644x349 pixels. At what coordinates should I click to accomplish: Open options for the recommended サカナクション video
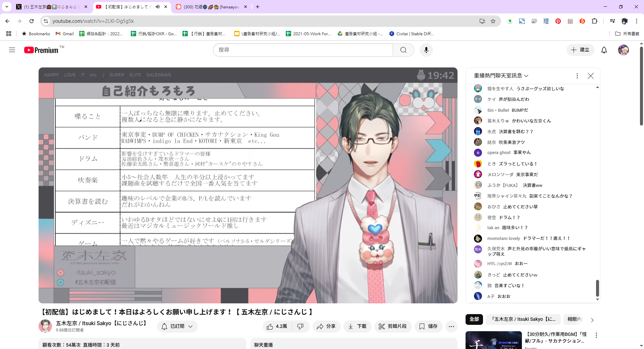pos(596,335)
